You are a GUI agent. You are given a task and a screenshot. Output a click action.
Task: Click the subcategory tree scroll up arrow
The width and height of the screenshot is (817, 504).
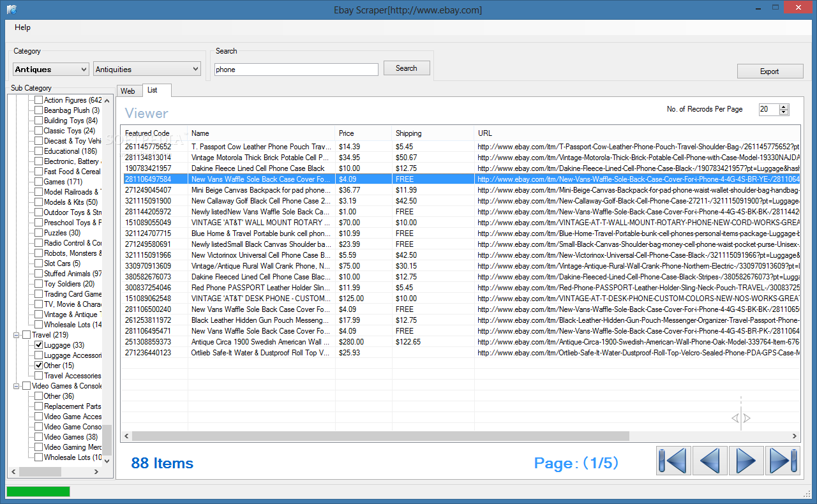click(107, 100)
